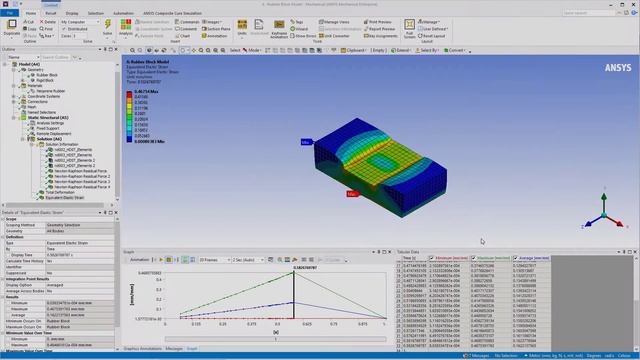Click the Full Screen icon
This screenshot has width=640, height=360.
409,24
